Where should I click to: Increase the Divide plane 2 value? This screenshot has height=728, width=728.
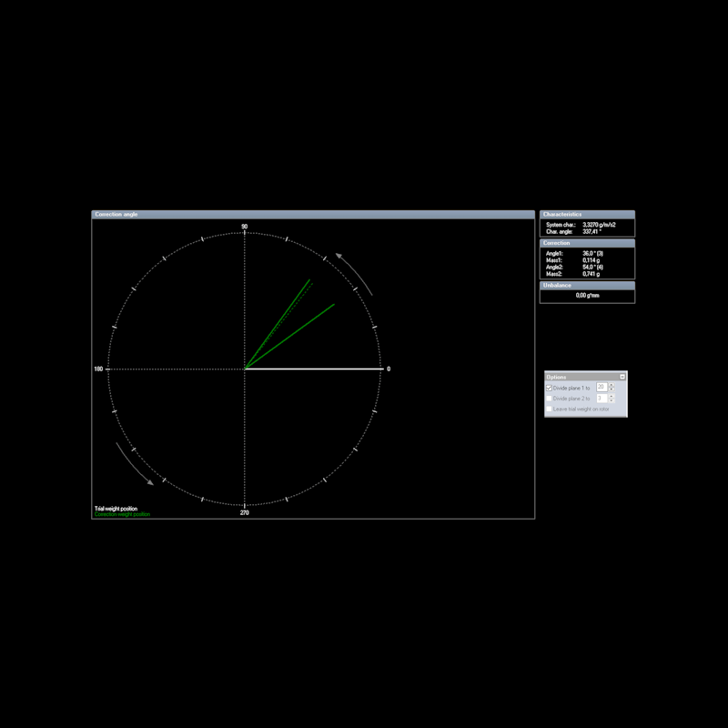click(x=612, y=396)
